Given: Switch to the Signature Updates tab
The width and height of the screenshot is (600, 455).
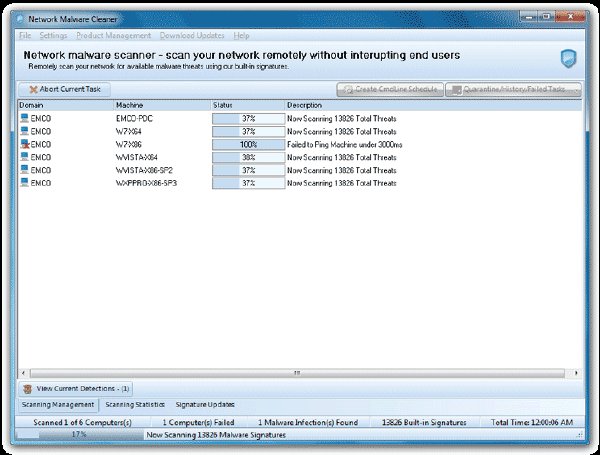Looking at the screenshot, I should [x=205, y=404].
